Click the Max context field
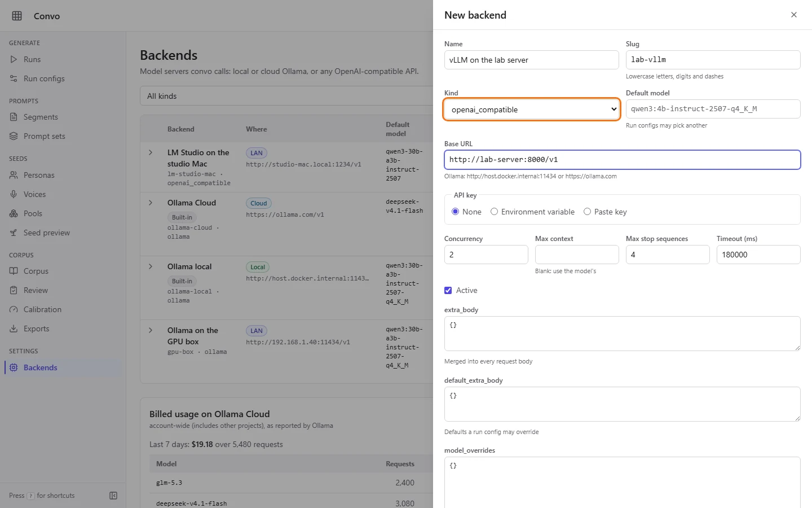Image resolution: width=812 pixels, height=508 pixels. tap(577, 255)
